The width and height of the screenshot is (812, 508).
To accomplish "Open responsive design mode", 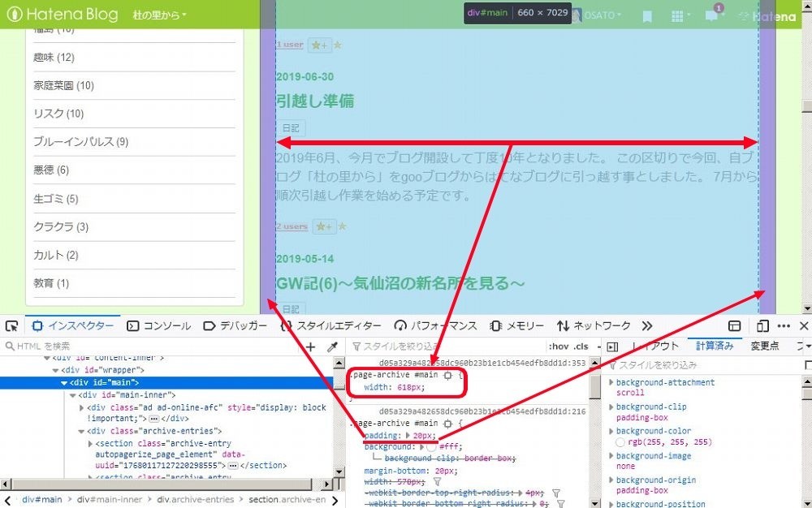I will pyautogui.click(x=763, y=325).
